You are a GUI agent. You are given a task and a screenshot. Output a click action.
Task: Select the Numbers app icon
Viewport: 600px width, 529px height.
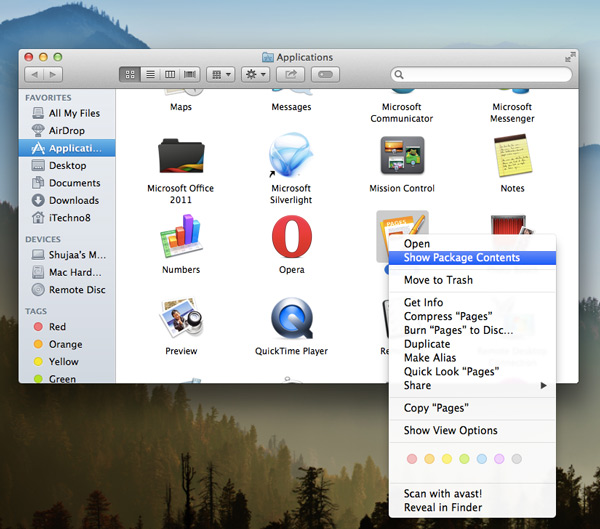[x=181, y=236]
